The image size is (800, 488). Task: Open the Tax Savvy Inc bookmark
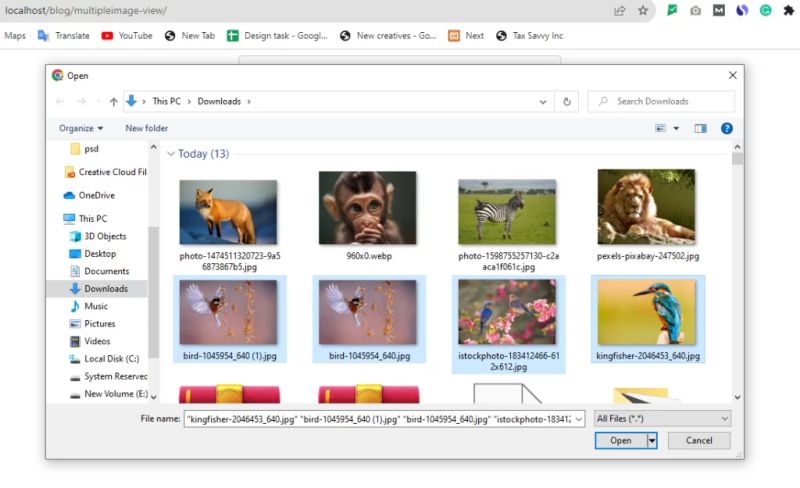530,36
